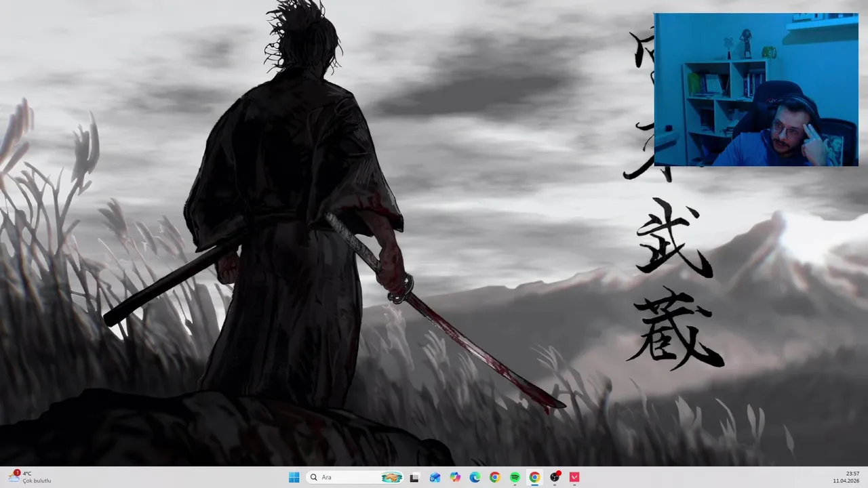
Task: Switch to the active Chrome window
Action: tap(535, 477)
